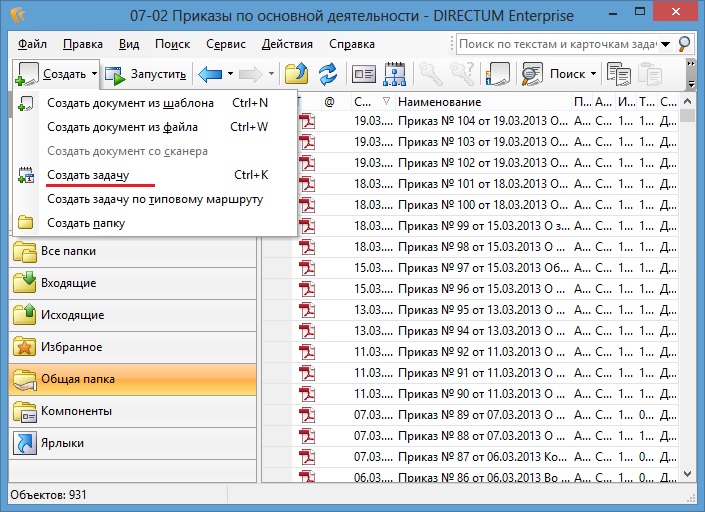Screen dimensions: 705x512
Task: Click the blue back arrow
Action: (x=209, y=74)
